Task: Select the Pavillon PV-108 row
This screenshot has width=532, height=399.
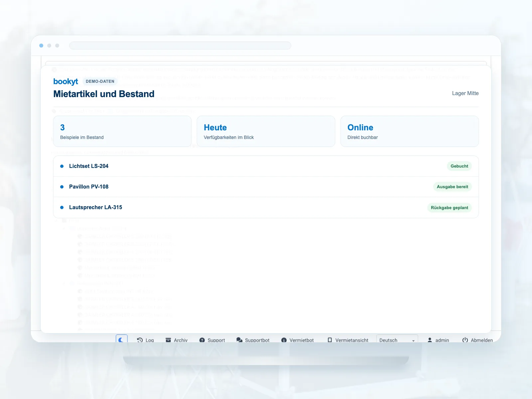Action: pyautogui.click(x=266, y=187)
